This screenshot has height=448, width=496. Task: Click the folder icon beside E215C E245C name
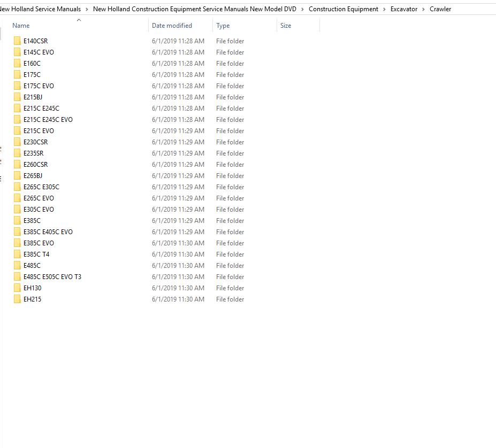18,108
